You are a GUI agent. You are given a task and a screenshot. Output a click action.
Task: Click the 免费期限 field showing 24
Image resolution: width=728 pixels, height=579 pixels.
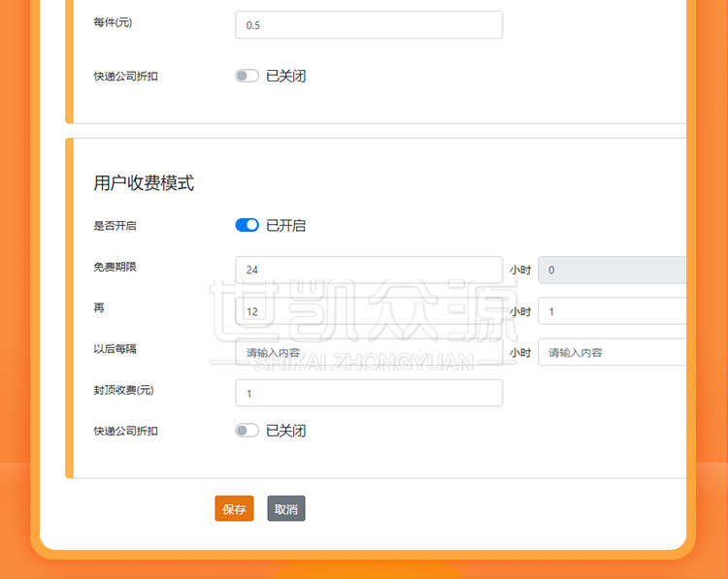click(x=369, y=270)
